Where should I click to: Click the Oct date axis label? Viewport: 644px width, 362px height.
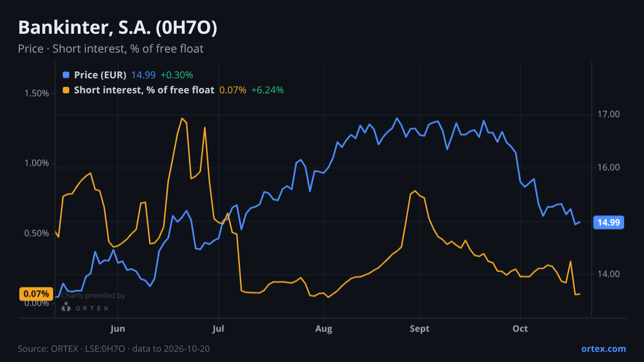(520, 329)
